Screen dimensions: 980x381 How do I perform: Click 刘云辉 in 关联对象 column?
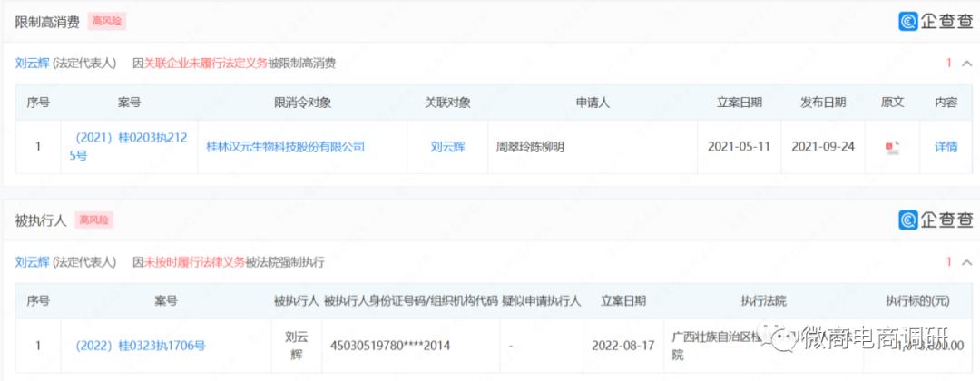tap(447, 147)
